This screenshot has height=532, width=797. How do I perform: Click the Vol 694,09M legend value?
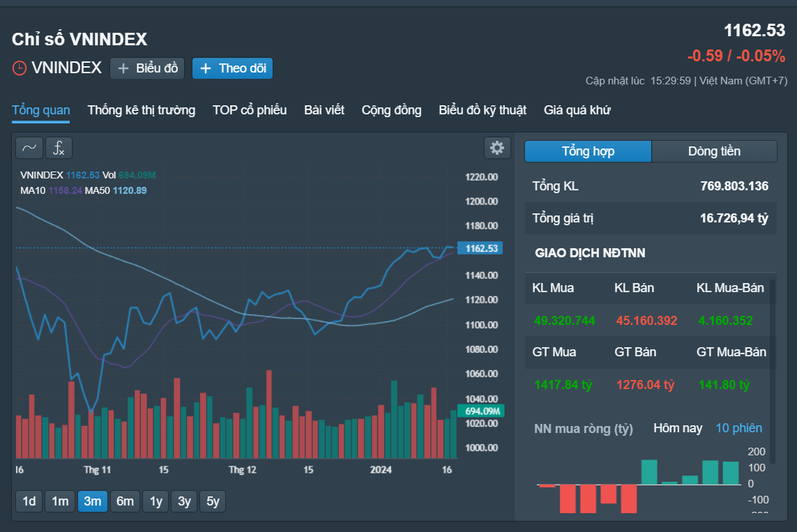click(x=137, y=175)
